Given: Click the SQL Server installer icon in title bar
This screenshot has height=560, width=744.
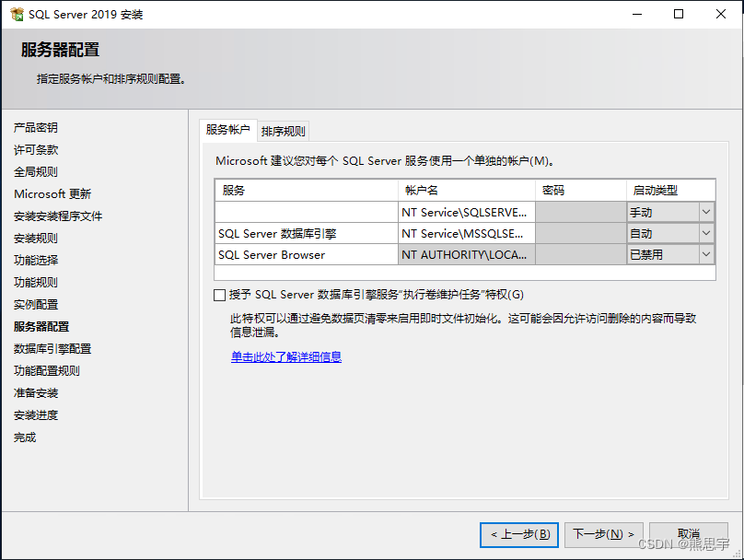Looking at the screenshot, I should (x=14, y=14).
